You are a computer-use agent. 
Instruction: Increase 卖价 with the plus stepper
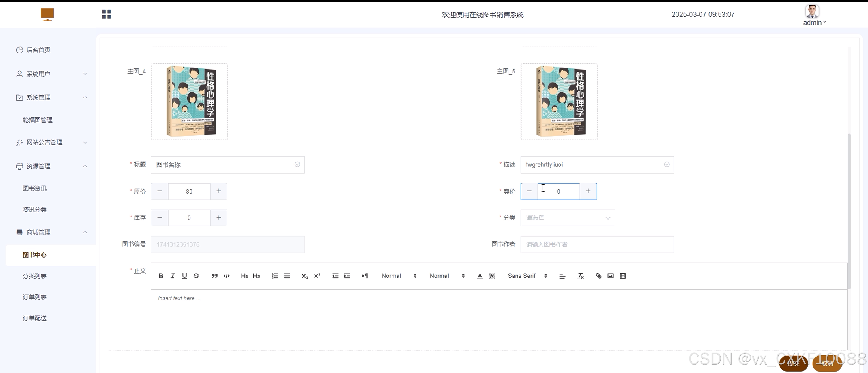tap(588, 191)
